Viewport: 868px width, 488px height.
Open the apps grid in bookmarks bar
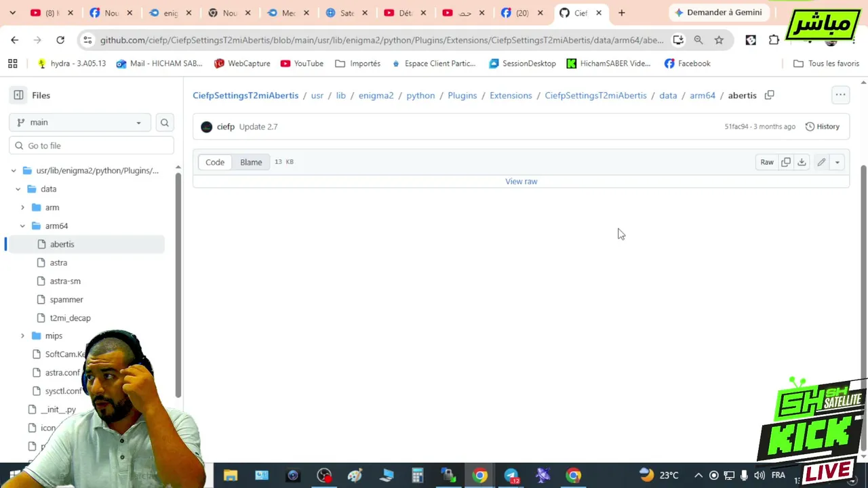point(12,64)
